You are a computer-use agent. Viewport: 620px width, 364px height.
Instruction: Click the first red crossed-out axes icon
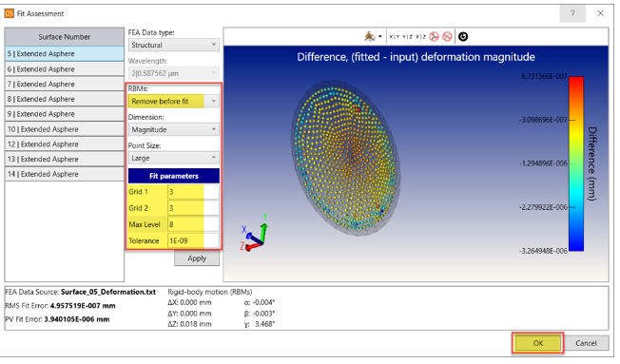click(435, 37)
